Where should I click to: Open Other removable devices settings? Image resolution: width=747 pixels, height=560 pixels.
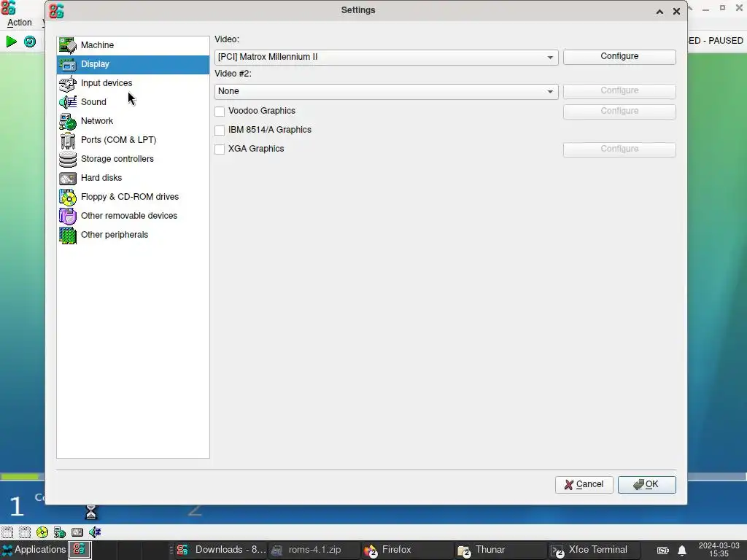[133, 216]
